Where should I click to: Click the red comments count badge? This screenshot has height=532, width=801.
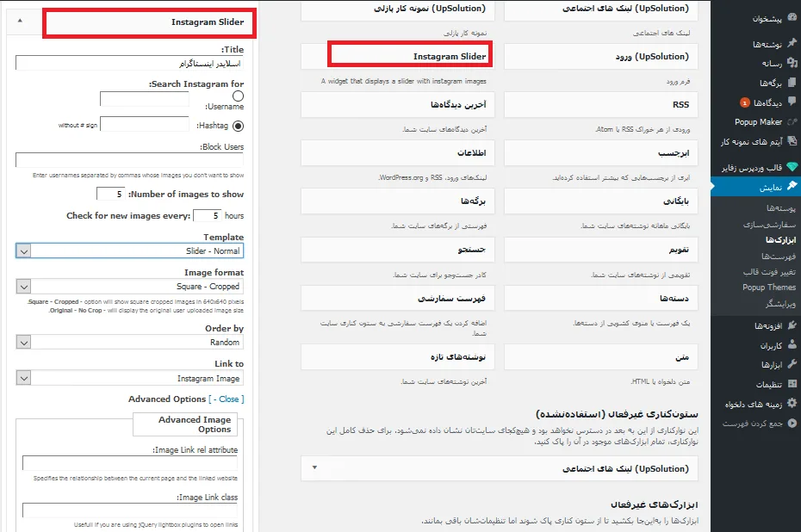point(745,102)
